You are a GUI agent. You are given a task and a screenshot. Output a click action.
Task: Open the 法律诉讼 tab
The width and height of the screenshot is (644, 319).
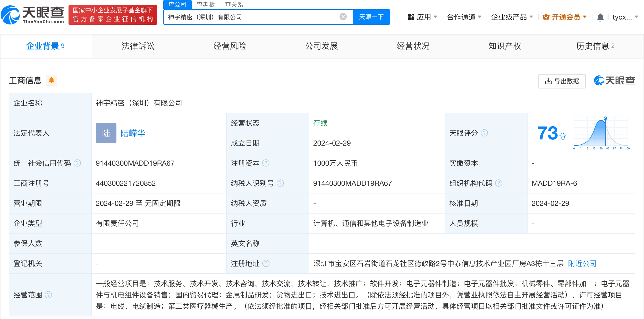138,46
